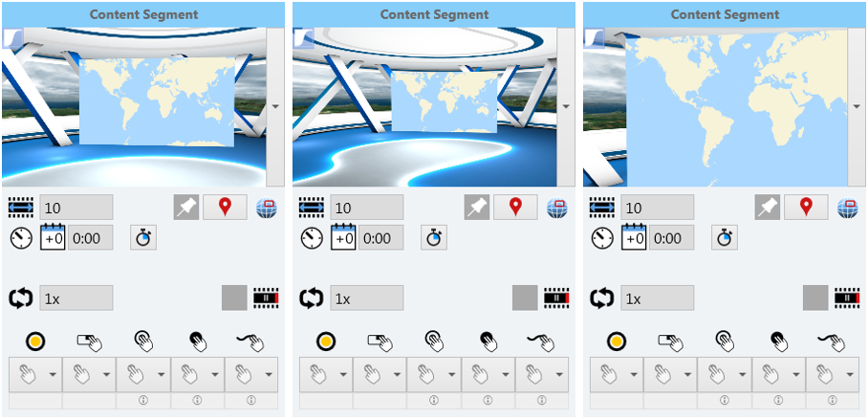Click the tap gesture icon in left panel

click(x=143, y=341)
